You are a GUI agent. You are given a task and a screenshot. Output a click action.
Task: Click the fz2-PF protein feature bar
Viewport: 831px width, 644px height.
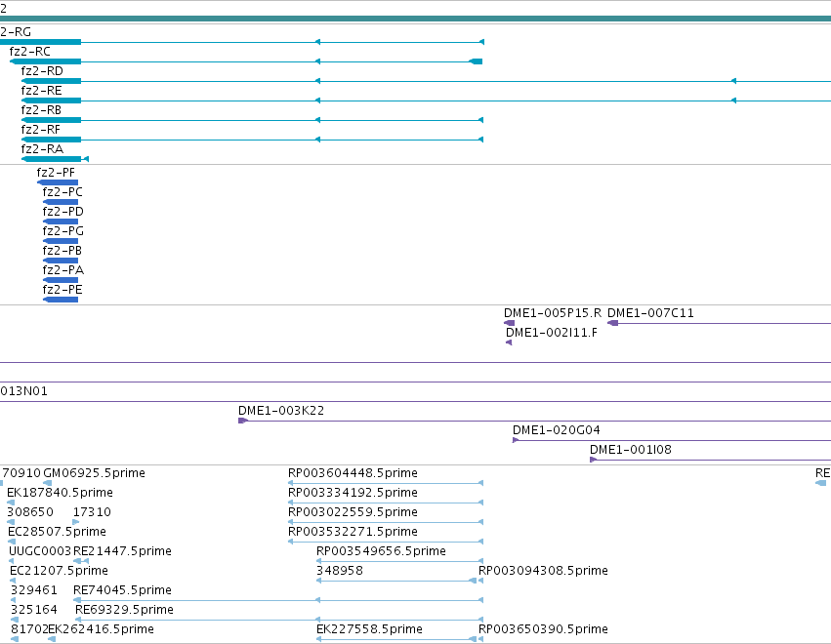click(x=58, y=182)
